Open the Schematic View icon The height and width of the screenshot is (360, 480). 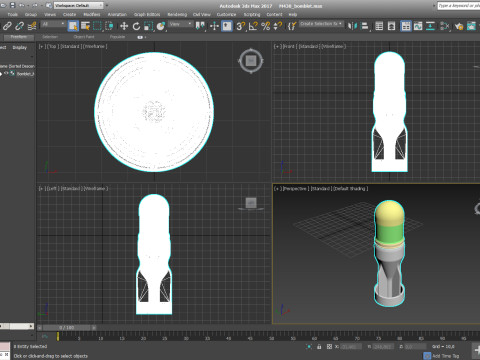(x=430, y=26)
